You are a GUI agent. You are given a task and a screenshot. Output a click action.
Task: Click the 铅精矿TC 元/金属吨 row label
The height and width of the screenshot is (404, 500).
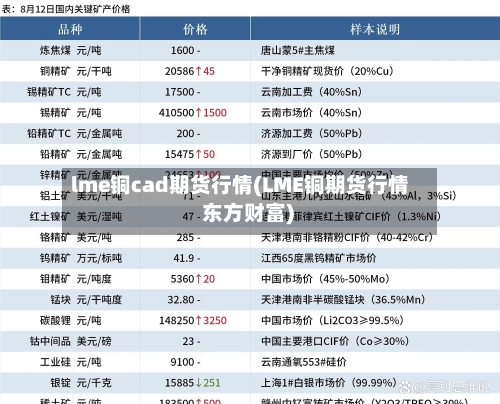click(75, 134)
